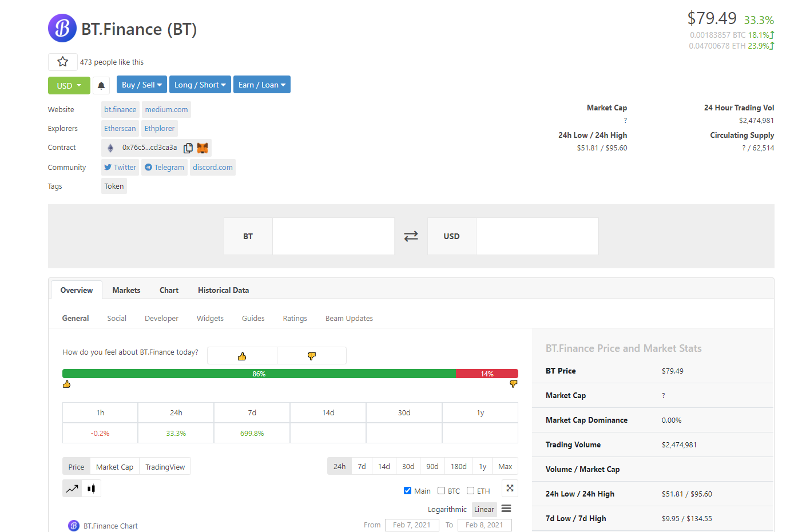Open the Etherscan explorer link

tap(120, 129)
